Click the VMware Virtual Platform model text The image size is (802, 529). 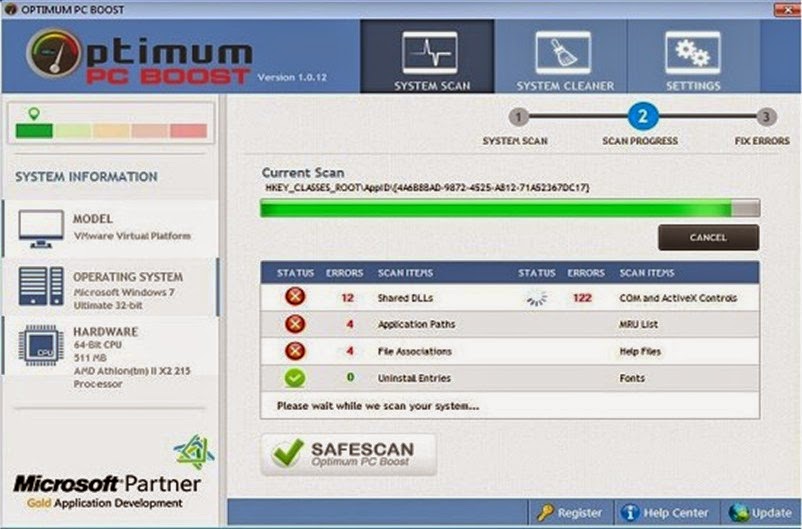click(132, 236)
